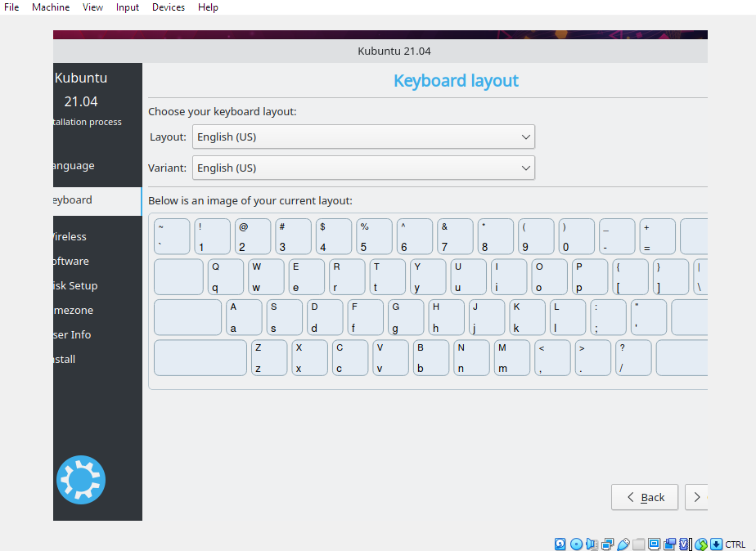Click the tilde key in layout preview
Image resolution: width=756 pixels, height=551 pixels.
coord(172,236)
